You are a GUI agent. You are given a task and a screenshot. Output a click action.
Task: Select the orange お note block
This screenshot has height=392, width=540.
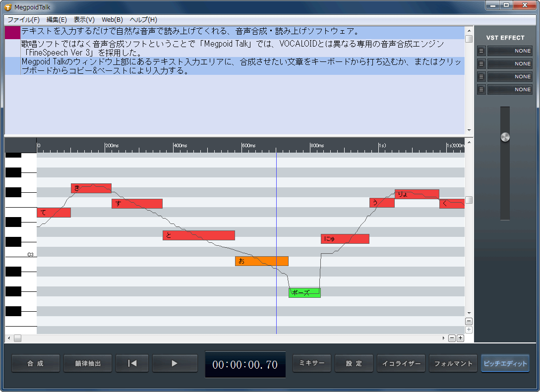click(x=262, y=261)
